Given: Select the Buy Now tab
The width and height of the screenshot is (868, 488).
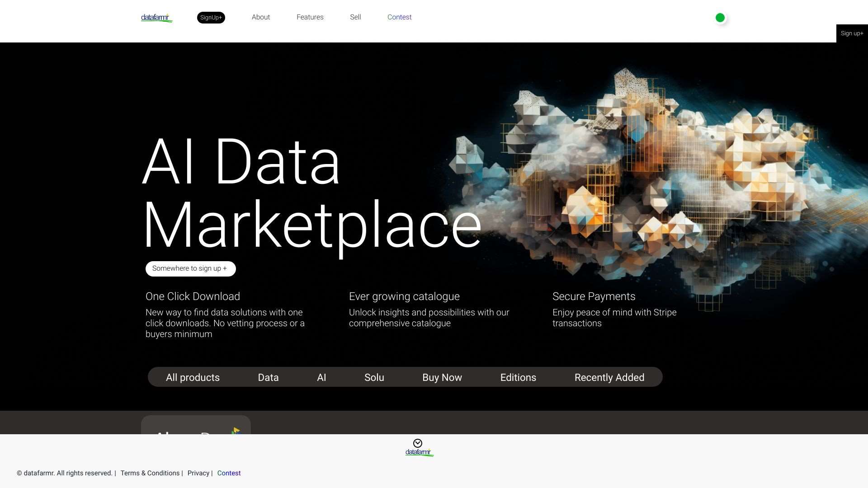Looking at the screenshot, I should click(442, 377).
